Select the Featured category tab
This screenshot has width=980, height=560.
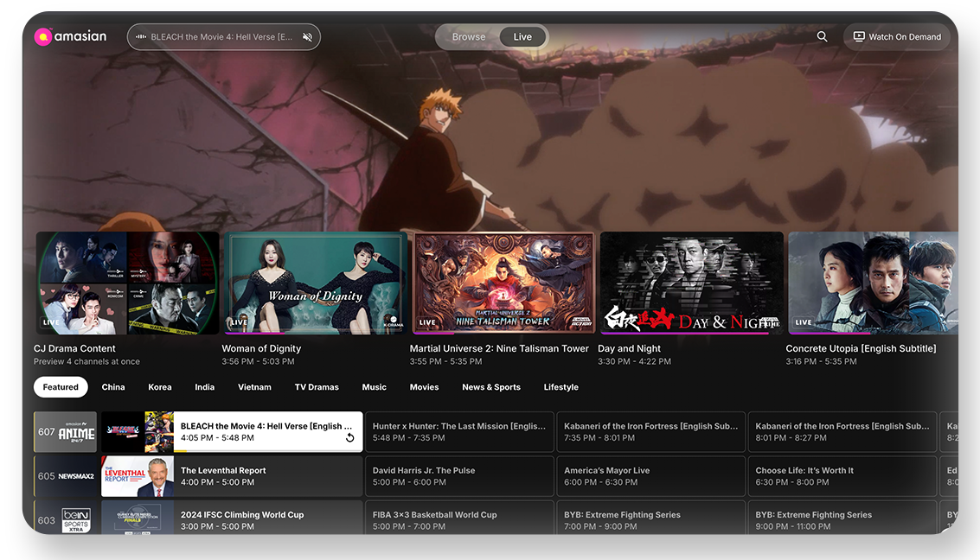[61, 387]
